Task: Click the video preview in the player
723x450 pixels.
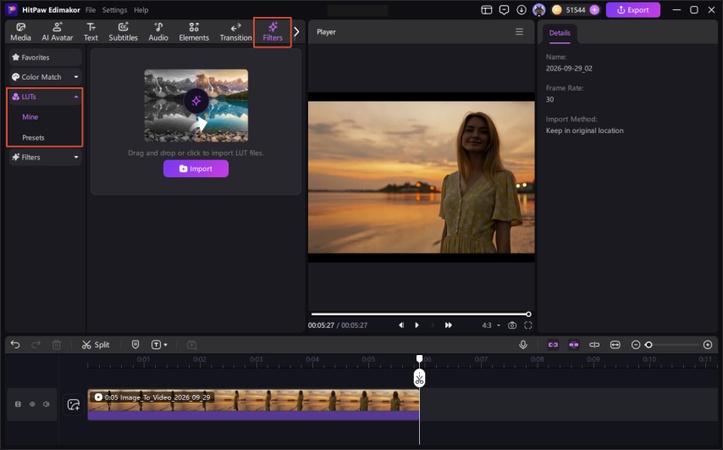Action: (421, 177)
